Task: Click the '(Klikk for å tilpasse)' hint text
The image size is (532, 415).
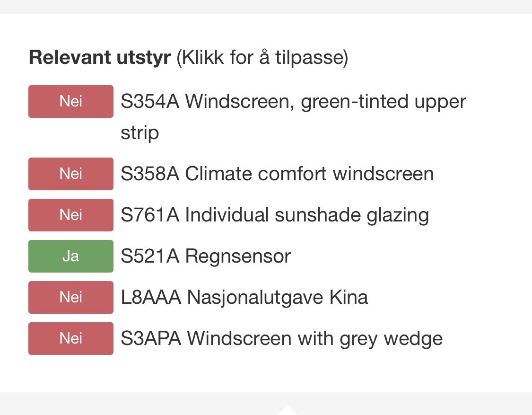Action: (262, 58)
